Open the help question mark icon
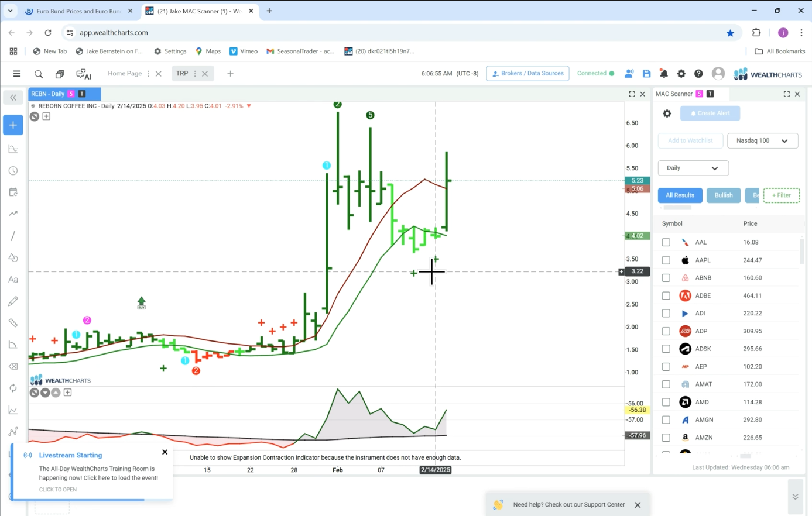This screenshot has height=516, width=812. coord(698,74)
